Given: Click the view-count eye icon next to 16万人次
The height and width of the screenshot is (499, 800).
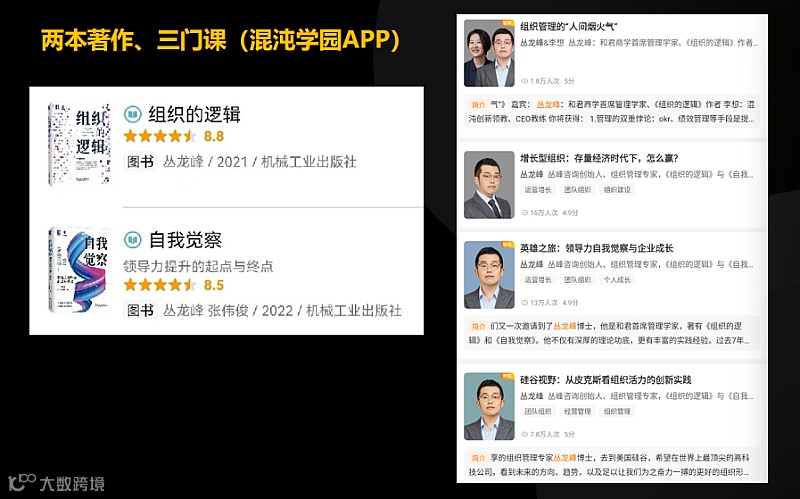Looking at the screenshot, I should point(524,213).
